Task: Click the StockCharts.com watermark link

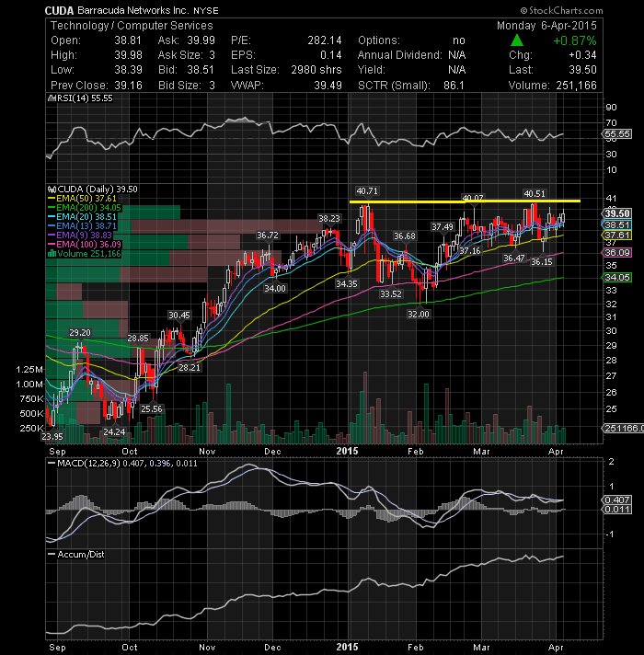Action: coord(562,10)
